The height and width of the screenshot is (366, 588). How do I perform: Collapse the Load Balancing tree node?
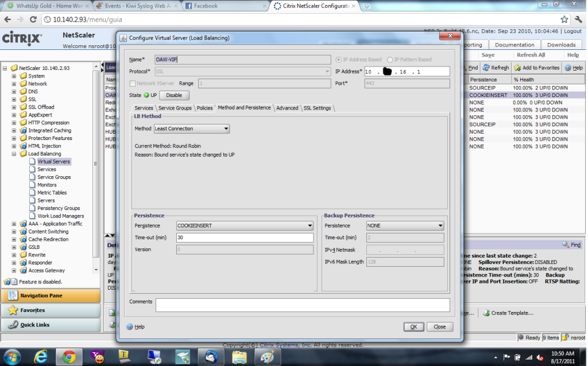point(14,154)
